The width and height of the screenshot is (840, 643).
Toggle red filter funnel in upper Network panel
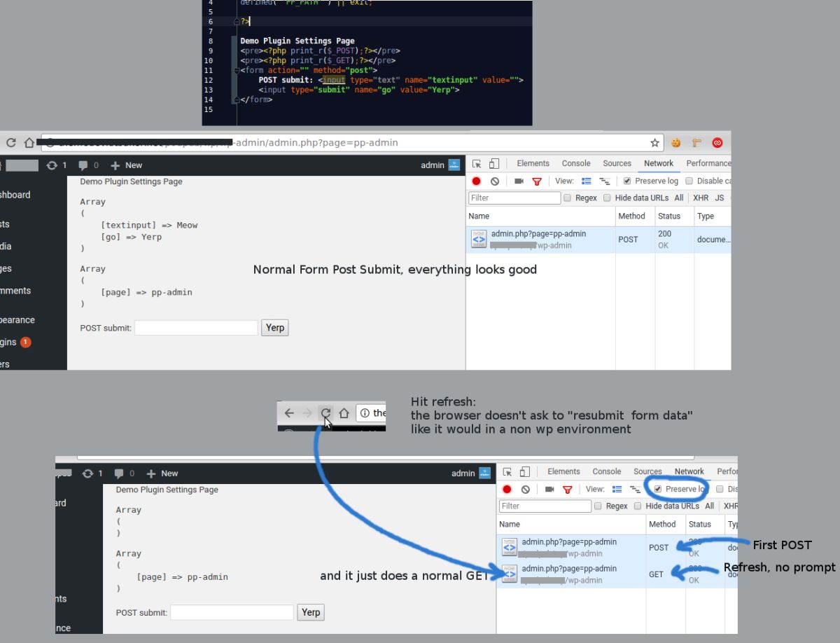pos(537,181)
